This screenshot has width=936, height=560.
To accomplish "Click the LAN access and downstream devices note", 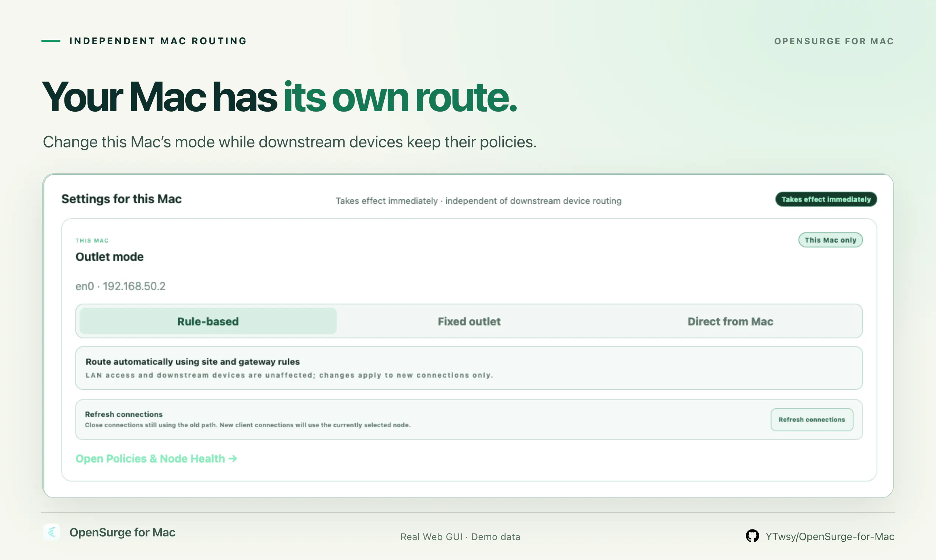I will 290,375.
